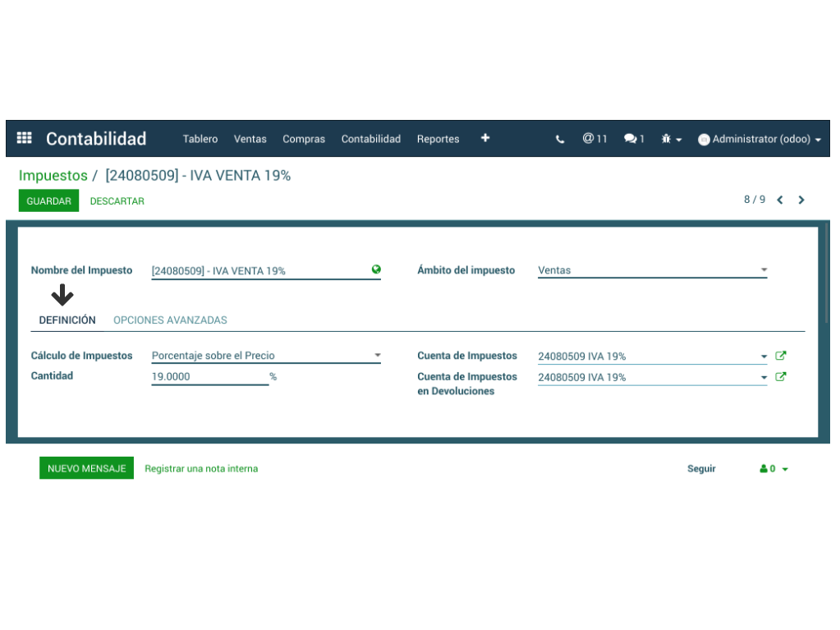Click Registrar una nota interna link
840x630 pixels.
pos(201,469)
